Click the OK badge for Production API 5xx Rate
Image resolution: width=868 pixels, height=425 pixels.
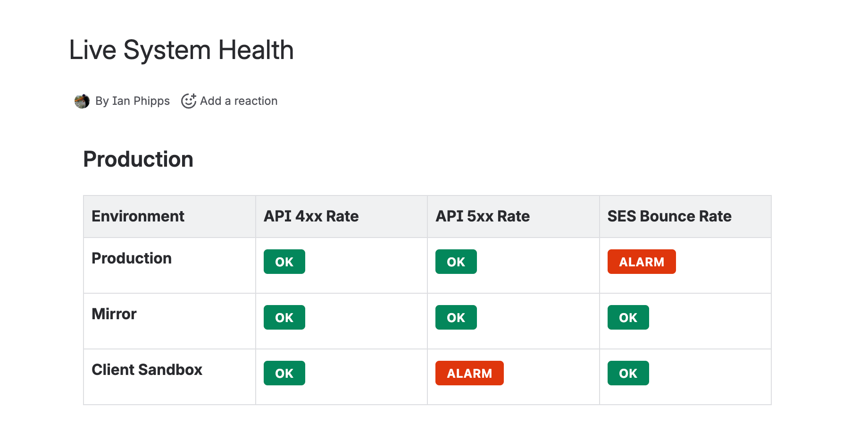pos(456,261)
